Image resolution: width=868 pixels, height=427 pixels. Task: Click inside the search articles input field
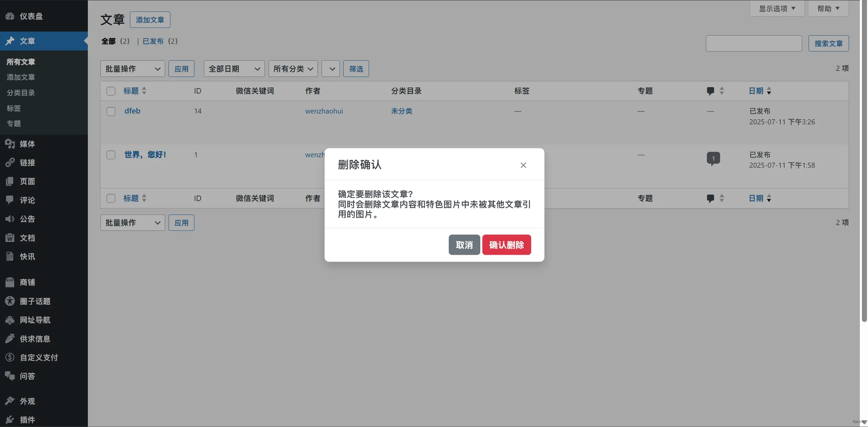tap(753, 43)
